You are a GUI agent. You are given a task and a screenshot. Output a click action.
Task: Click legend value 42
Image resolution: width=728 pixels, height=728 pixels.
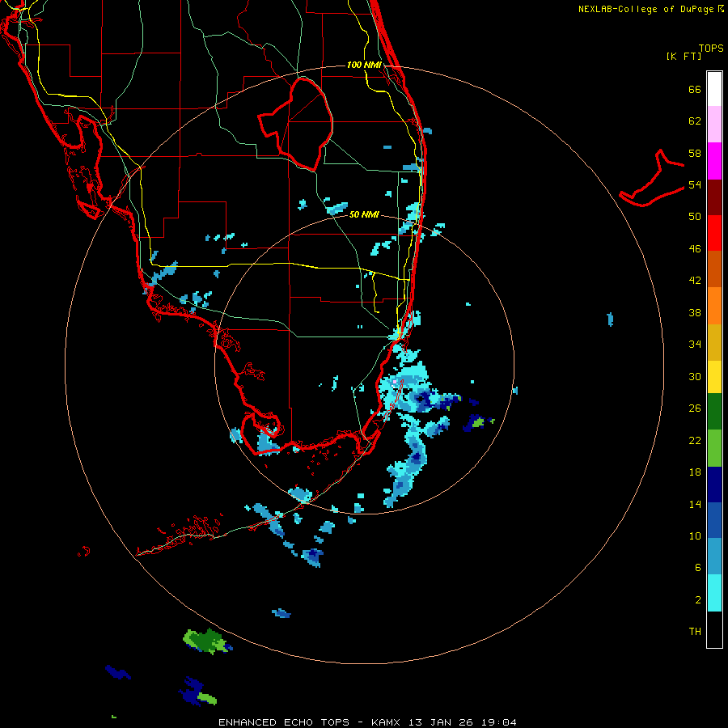click(695, 280)
